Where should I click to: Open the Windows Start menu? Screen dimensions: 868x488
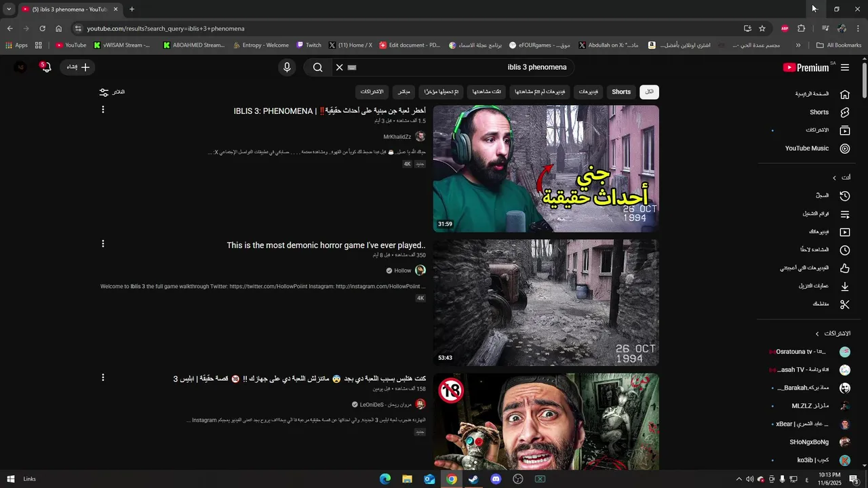(x=10, y=479)
